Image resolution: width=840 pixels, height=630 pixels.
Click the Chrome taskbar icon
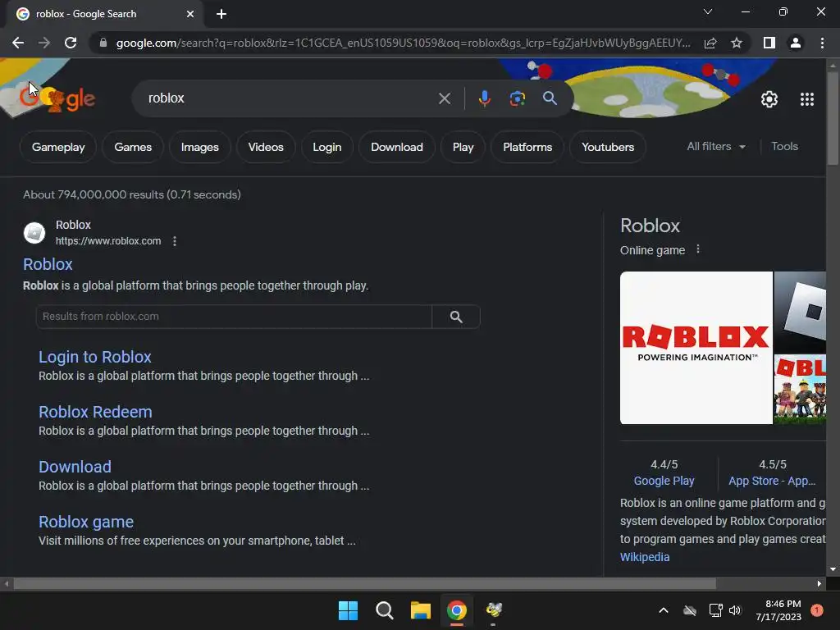(456, 610)
